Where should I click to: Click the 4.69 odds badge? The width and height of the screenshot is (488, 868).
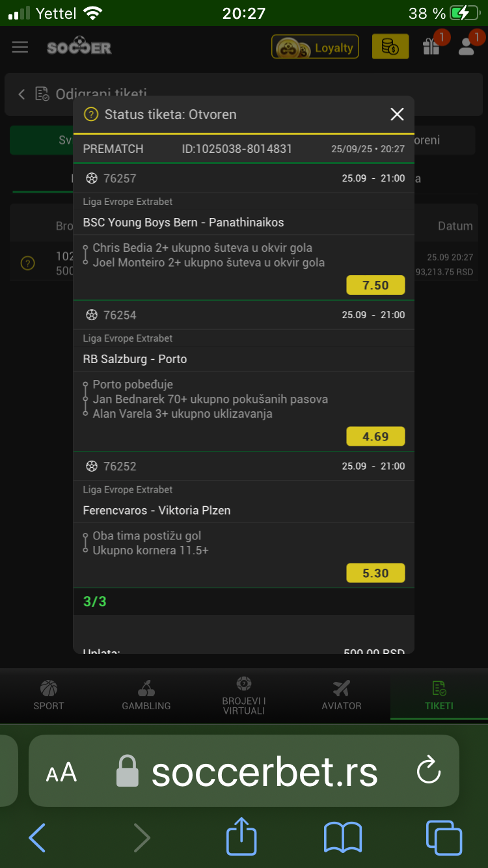tap(375, 437)
